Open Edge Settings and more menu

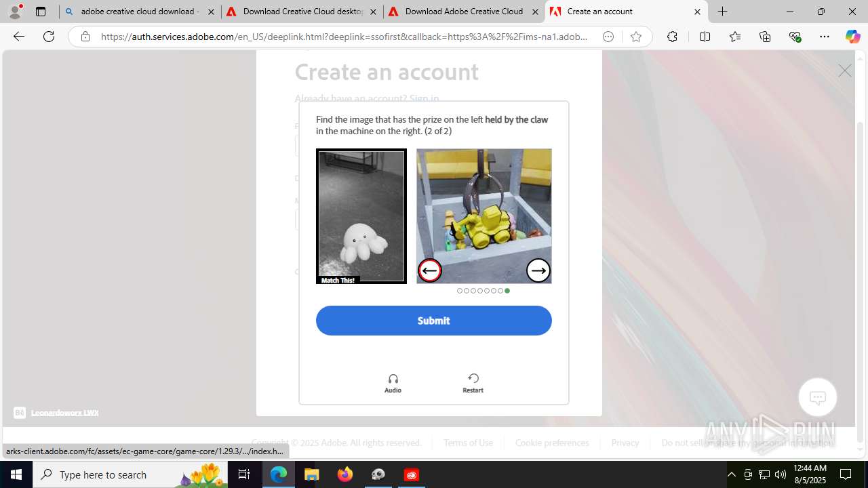click(825, 37)
